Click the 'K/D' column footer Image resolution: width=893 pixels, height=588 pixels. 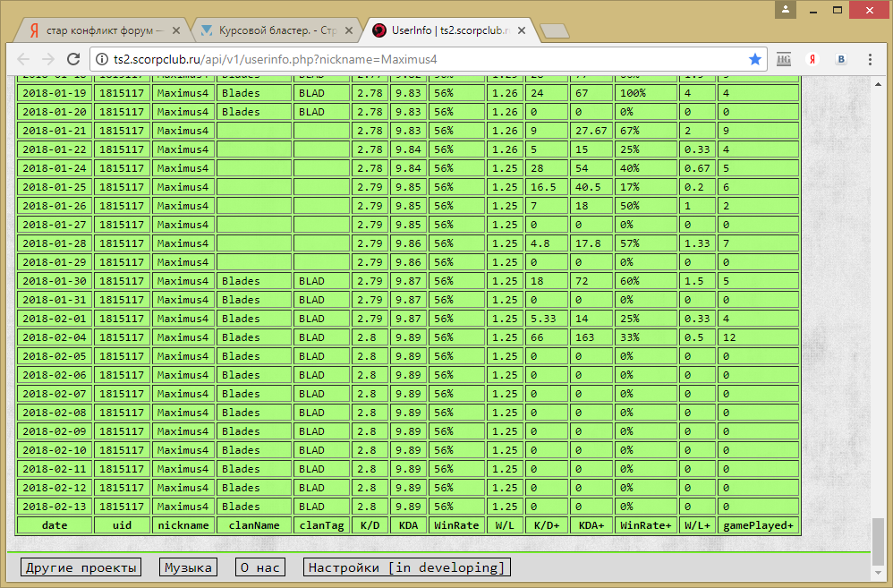tap(370, 525)
